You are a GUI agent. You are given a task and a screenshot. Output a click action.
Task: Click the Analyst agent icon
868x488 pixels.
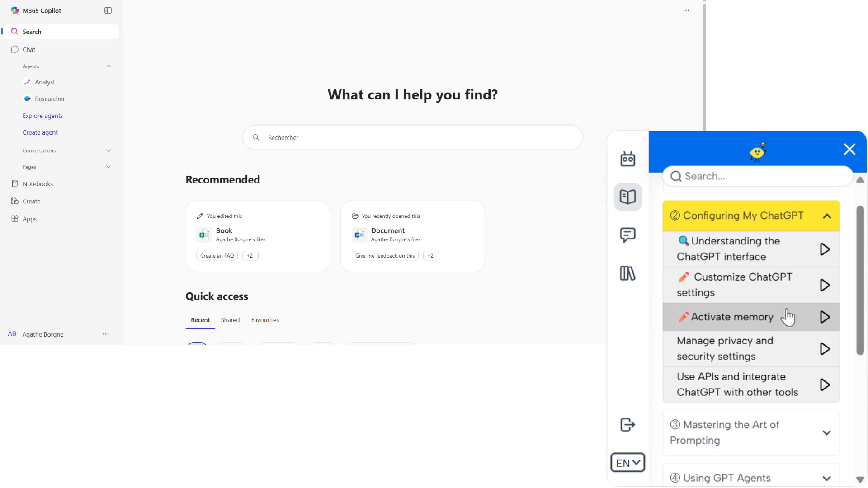[27, 82]
